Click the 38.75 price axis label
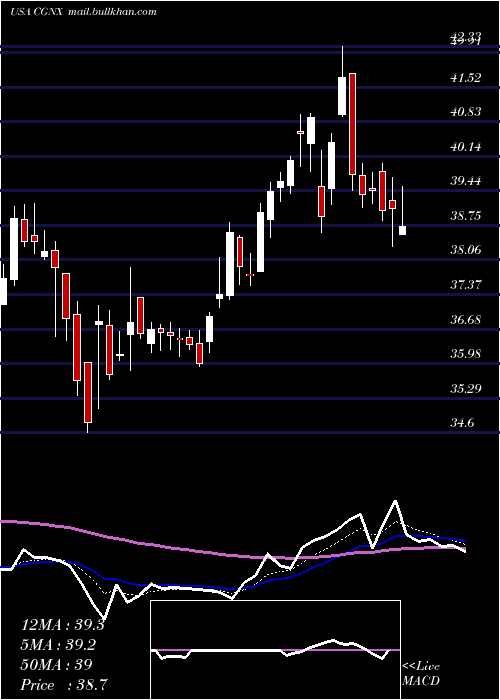Screen dimensions: 500x700 point(466,216)
